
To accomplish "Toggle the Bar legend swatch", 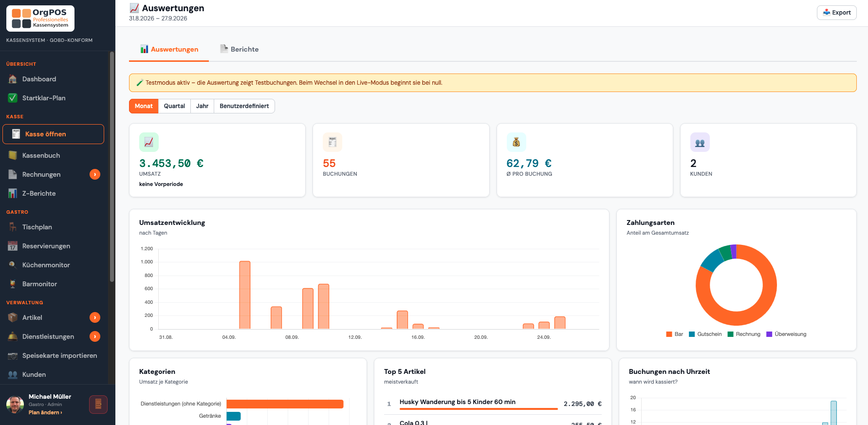I will coord(669,334).
